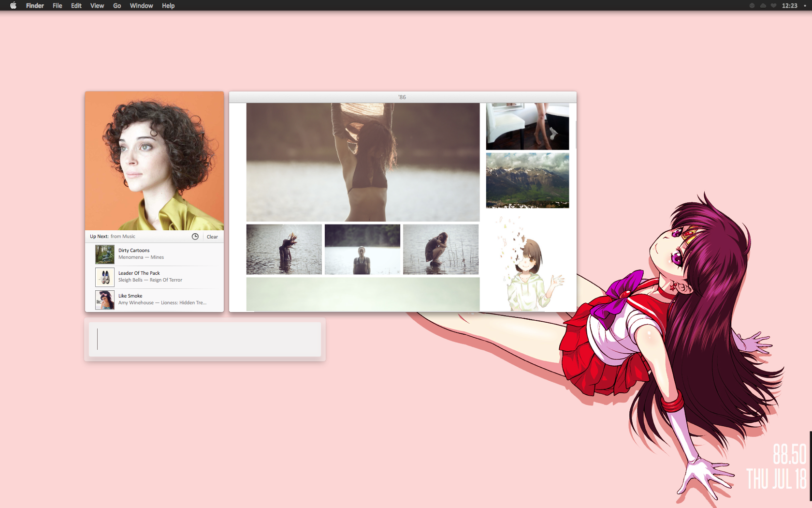The image size is (812, 508).
Task: Click the 'Leader Of The Pack' song title
Action: (x=139, y=273)
